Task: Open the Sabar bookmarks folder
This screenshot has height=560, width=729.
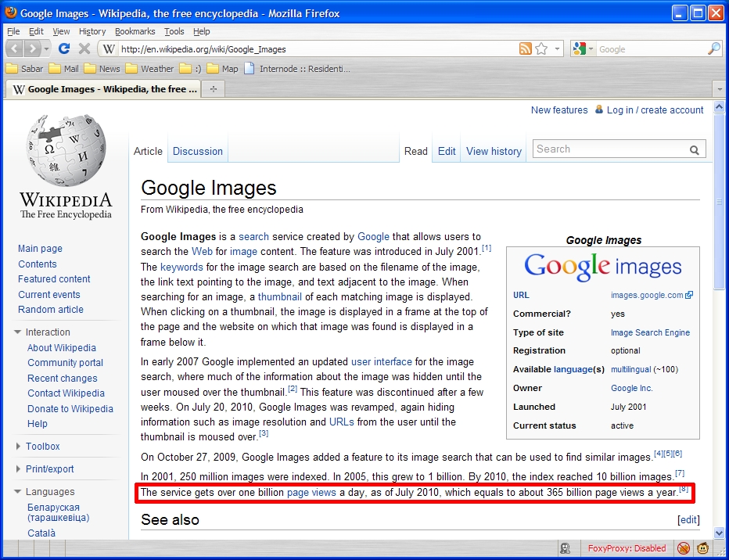Action: point(24,69)
